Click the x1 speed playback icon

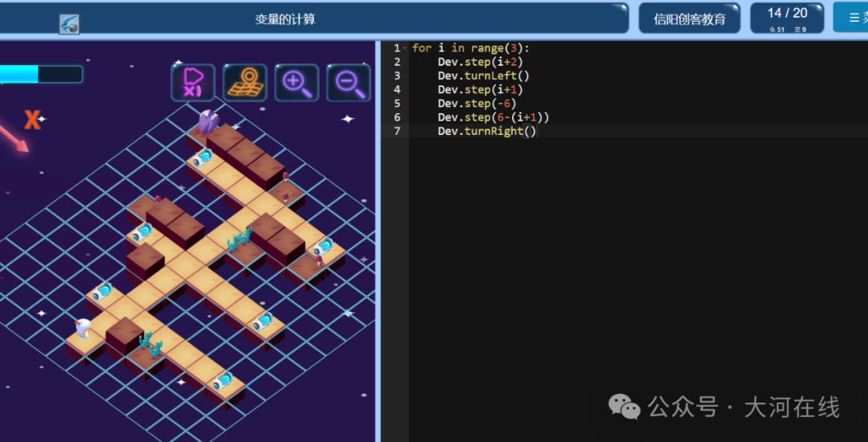(193, 83)
